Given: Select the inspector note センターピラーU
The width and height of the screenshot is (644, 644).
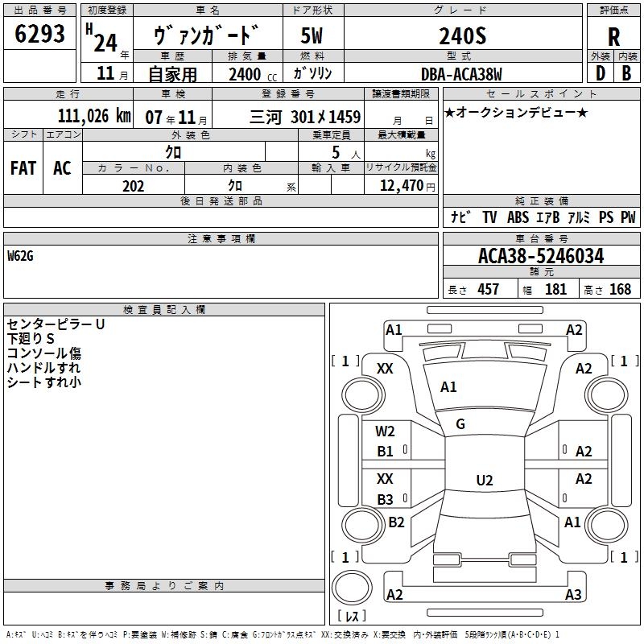Looking at the screenshot, I should tap(56, 324).
